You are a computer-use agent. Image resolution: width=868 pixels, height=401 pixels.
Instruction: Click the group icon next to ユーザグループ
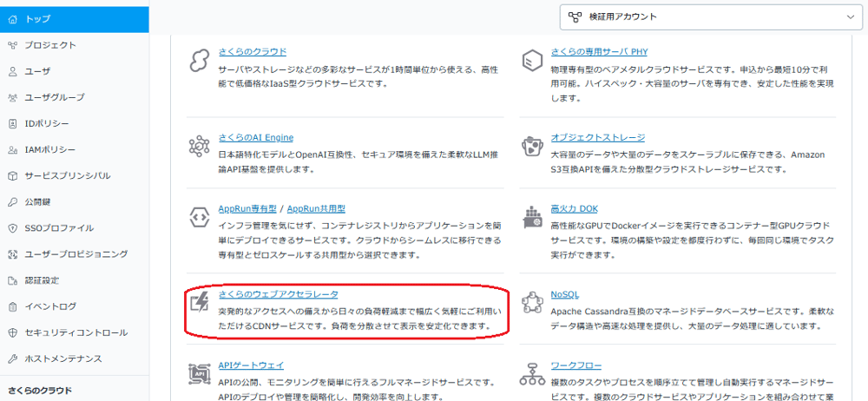tap(13, 97)
